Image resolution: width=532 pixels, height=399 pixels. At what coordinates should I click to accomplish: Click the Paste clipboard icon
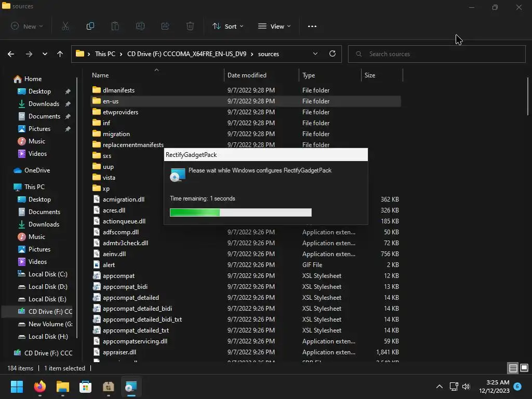(x=115, y=26)
